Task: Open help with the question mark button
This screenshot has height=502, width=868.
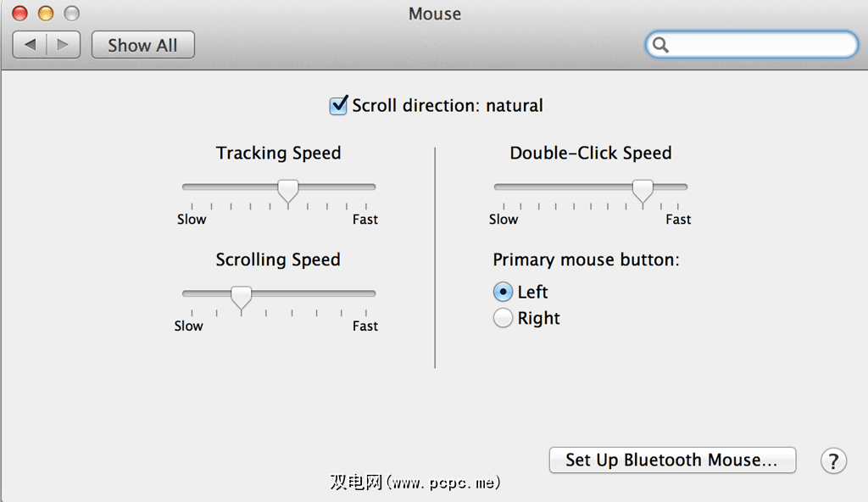Action: pyautogui.click(x=833, y=460)
